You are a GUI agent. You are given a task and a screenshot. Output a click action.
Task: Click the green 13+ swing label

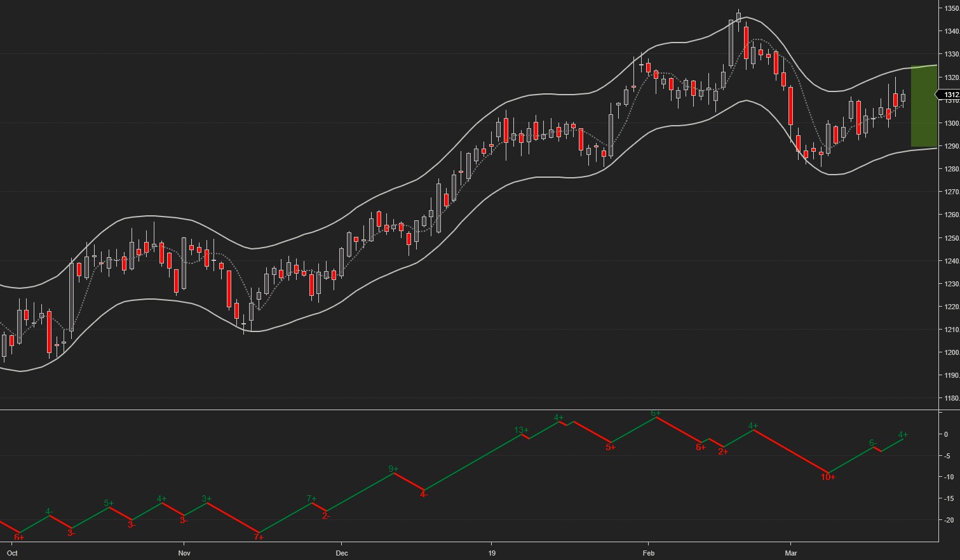pyautogui.click(x=521, y=430)
